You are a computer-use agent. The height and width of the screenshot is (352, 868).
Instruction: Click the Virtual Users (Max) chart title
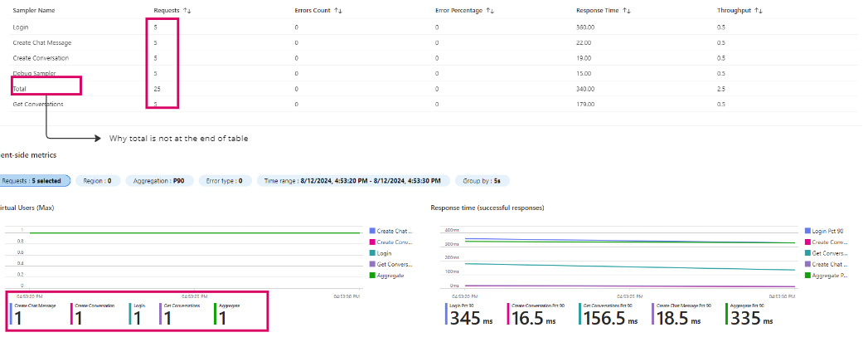click(x=27, y=208)
